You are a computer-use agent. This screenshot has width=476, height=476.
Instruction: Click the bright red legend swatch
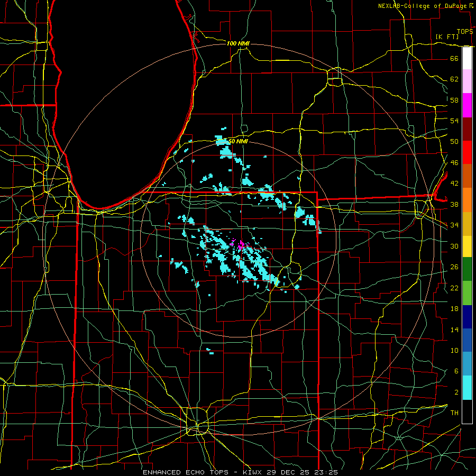tap(467, 152)
